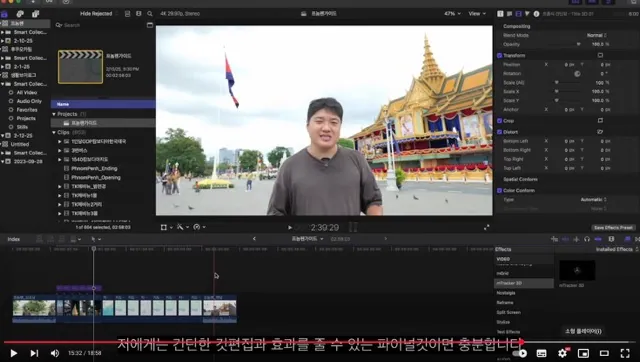Skip to next video icon
Viewport: 640px width, 362px height.
34,353
